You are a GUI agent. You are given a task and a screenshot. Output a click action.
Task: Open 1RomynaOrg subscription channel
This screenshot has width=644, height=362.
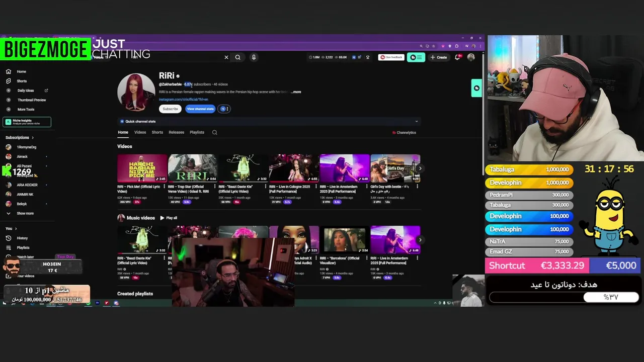(x=26, y=147)
